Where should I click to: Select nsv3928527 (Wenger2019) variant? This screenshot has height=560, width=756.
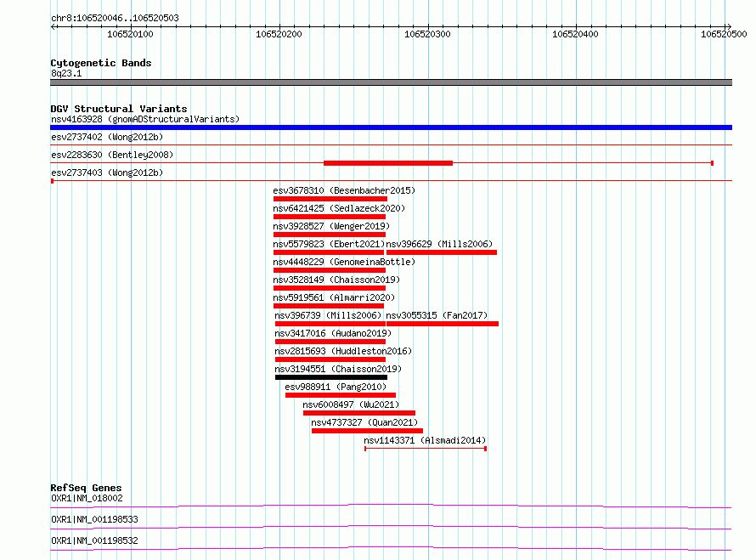click(331, 226)
